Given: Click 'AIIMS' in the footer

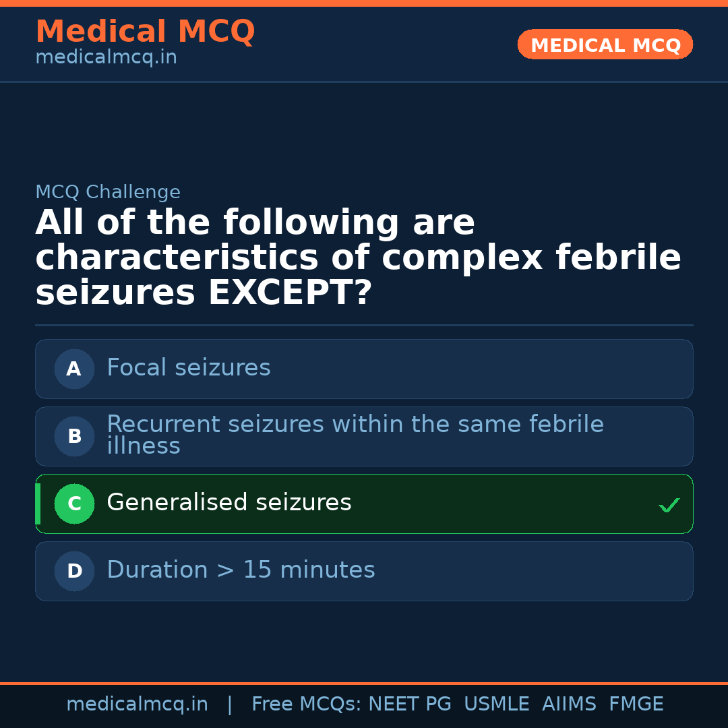Looking at the screenshot, I should [569, 704].
